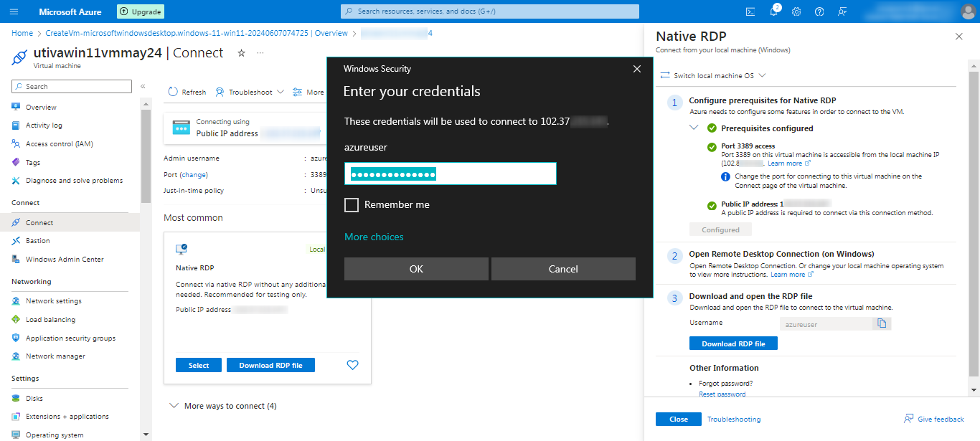Click the More choices link
Screen dimensions: 980x441
[x=374, y=237]
